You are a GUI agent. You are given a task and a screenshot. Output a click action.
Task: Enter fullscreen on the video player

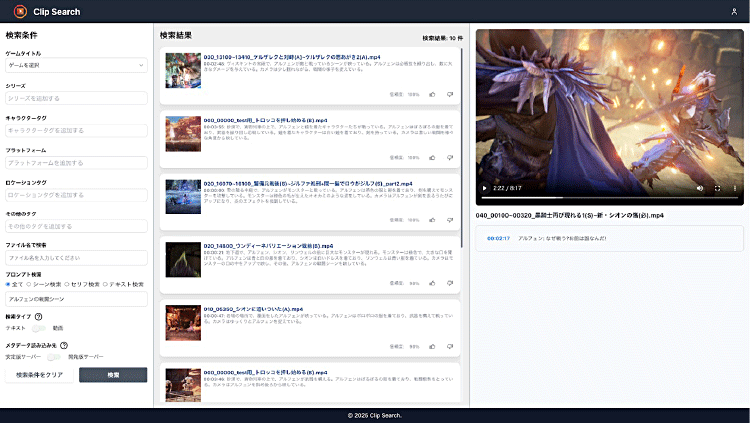click(717, 188)
